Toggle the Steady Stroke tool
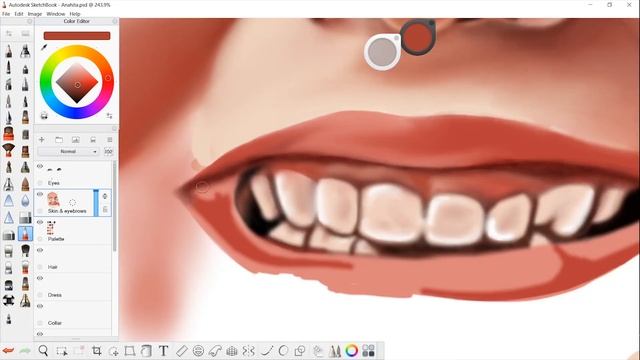This screenshot has height=360, width=640. pyautogui.click(x=267, y=351)
